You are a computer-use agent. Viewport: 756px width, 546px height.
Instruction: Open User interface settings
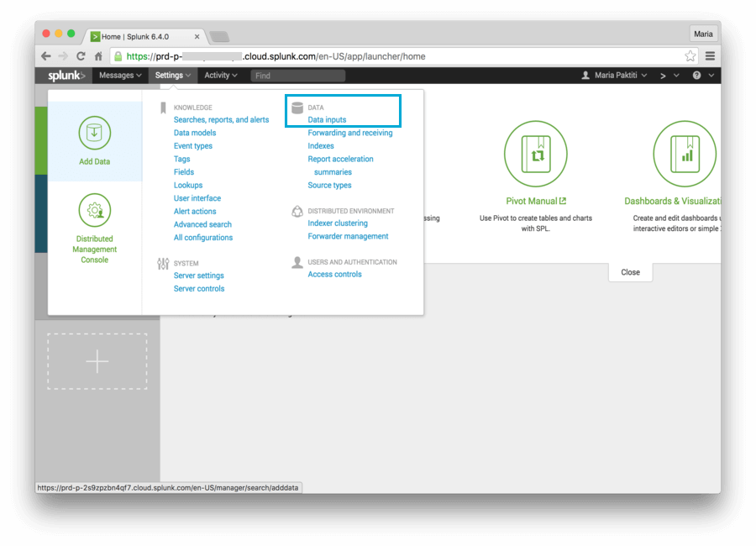point(197,198)
